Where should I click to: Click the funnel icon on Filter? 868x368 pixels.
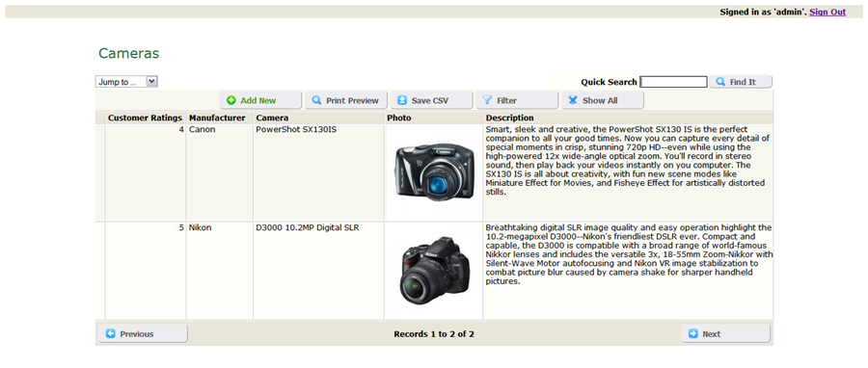[x=487, y=100]
